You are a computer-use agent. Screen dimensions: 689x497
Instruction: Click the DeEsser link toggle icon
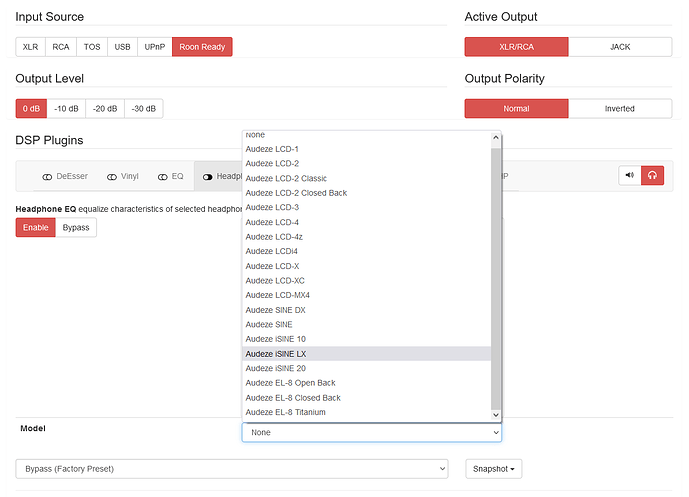coord(47,177)
